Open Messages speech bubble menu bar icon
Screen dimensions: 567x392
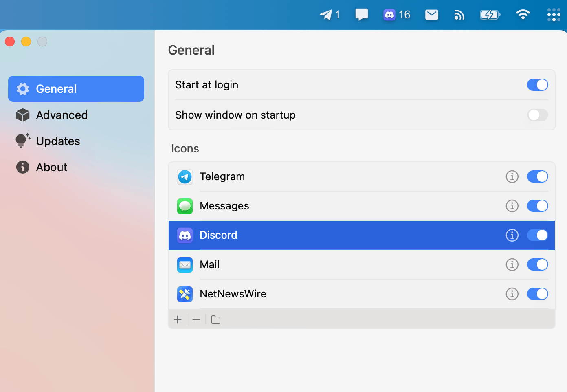coord(361,15)
